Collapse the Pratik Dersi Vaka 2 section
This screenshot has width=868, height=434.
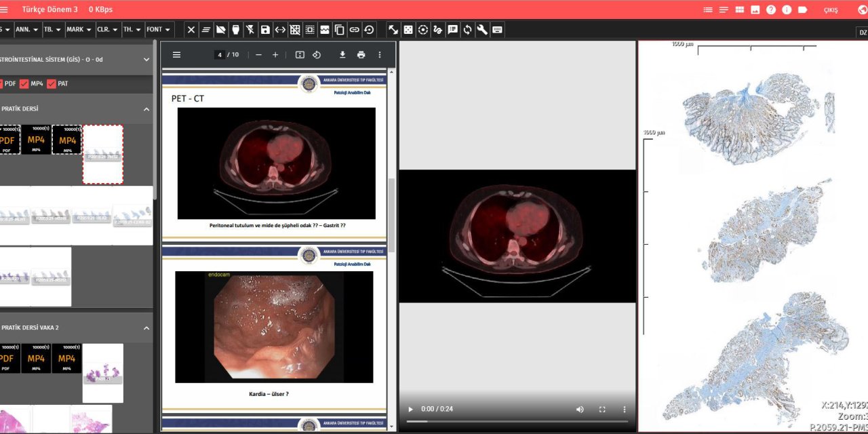[146, 328]
